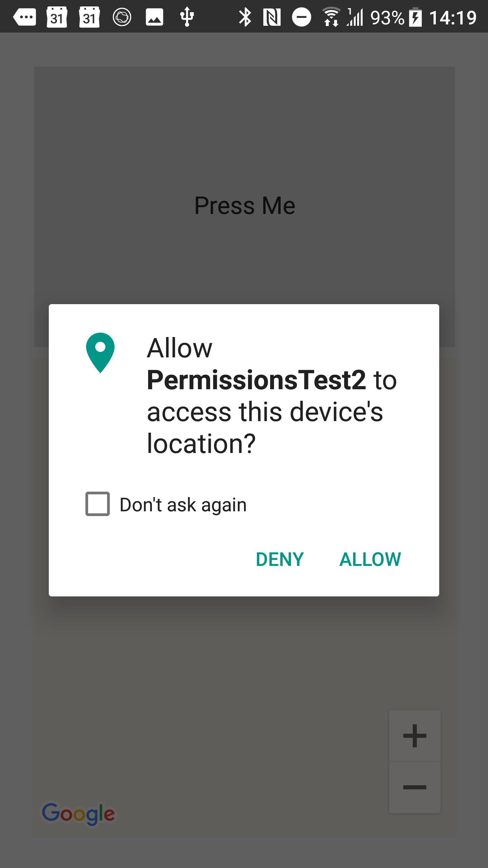488x868 pixels.
Task: Tap the battery charging status icon
Action: (x=415, y=17)
